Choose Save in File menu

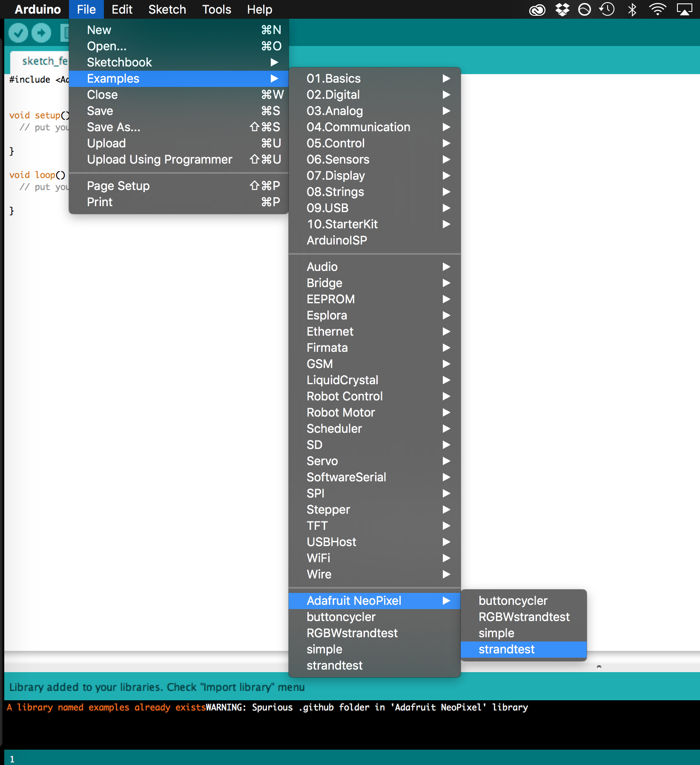tap(179, 111)
